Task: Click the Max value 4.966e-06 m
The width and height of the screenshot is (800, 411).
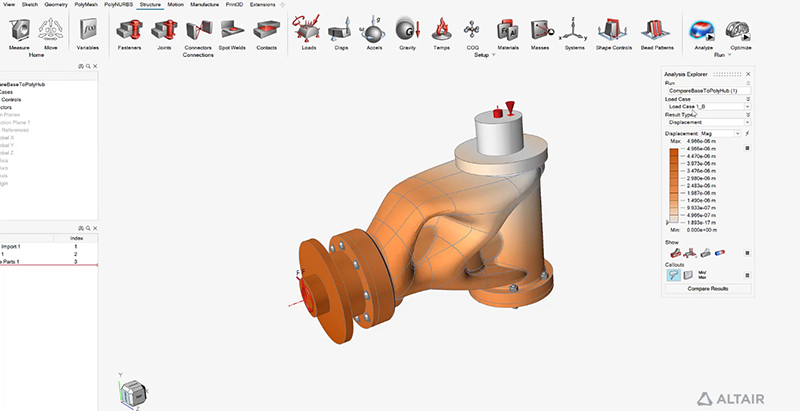Action: point(702,141)
